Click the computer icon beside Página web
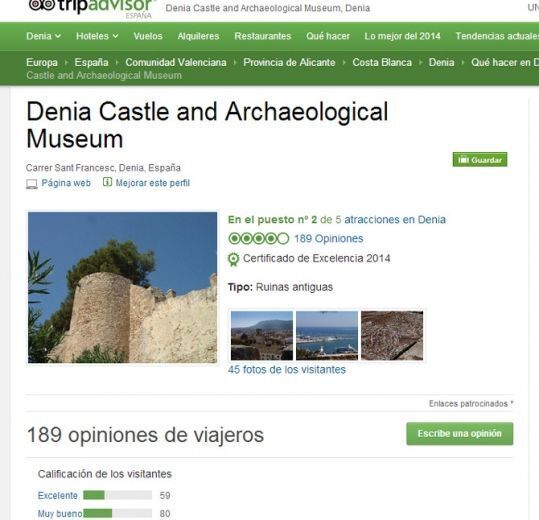 coord(32,184)
